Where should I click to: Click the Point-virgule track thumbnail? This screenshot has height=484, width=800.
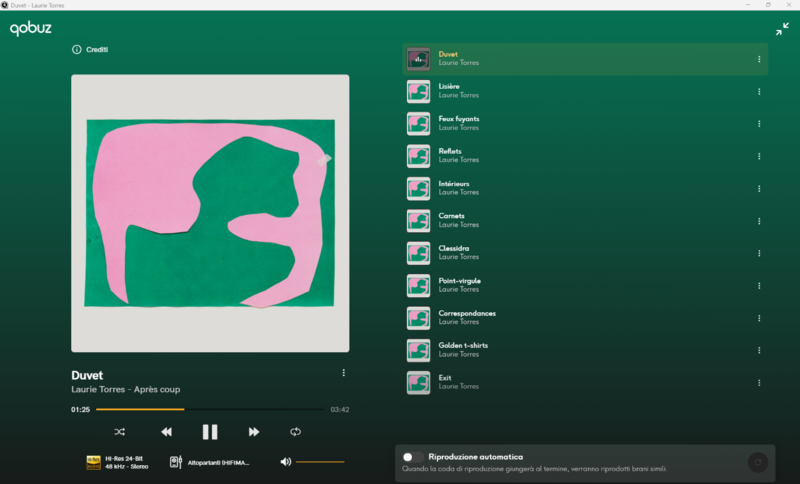coord(418,286)
